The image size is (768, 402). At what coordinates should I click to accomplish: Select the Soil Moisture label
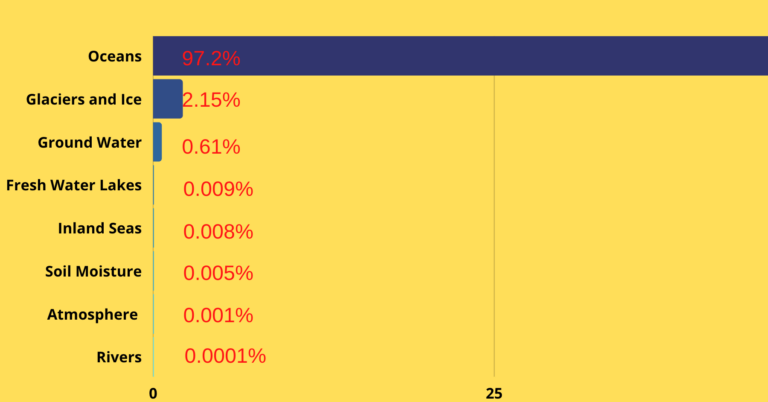click(x=93, y=271)
